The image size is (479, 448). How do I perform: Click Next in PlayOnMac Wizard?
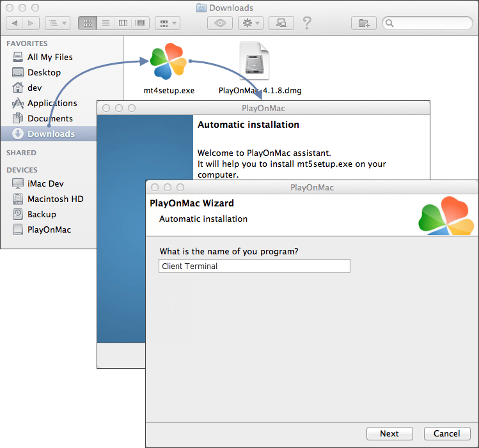point(389,433)
